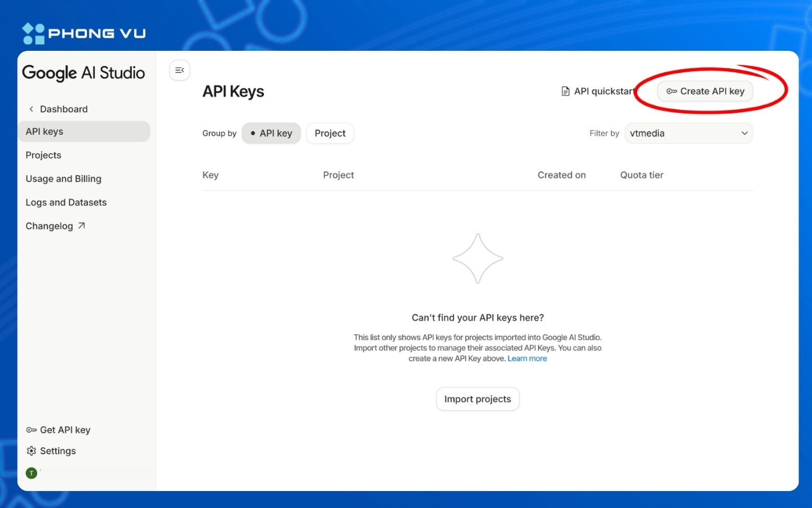Open the Changelog external link

[55, 226]
